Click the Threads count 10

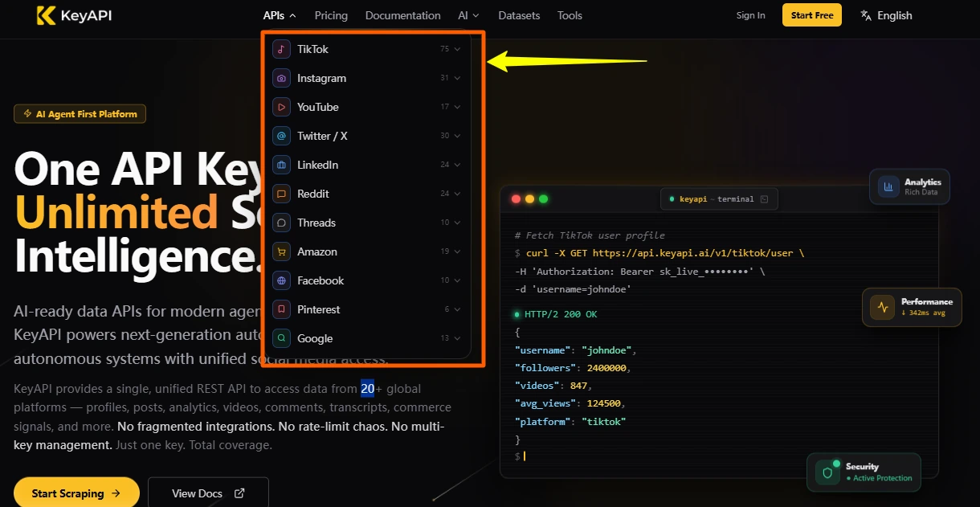pyautogui.click(x=445, y=223)
